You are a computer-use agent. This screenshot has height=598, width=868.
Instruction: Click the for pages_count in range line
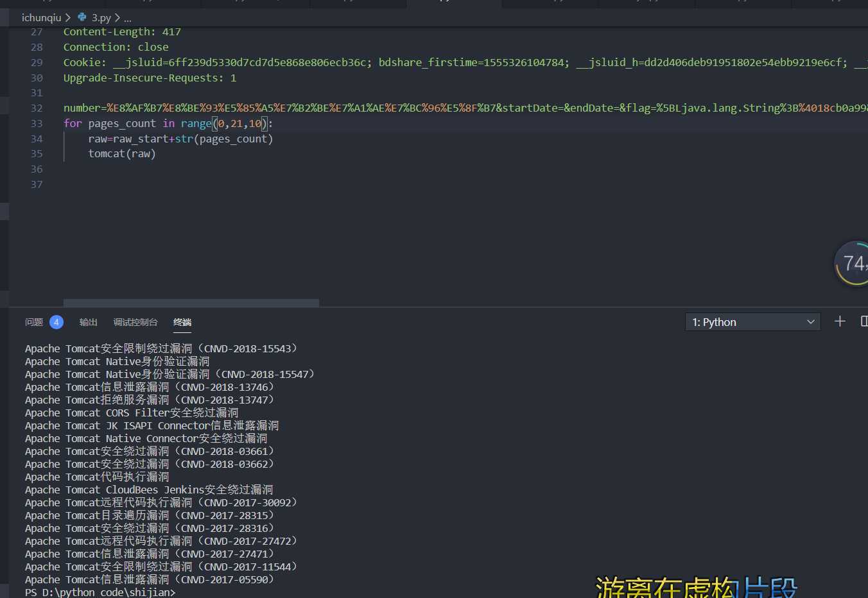[168, 123]
